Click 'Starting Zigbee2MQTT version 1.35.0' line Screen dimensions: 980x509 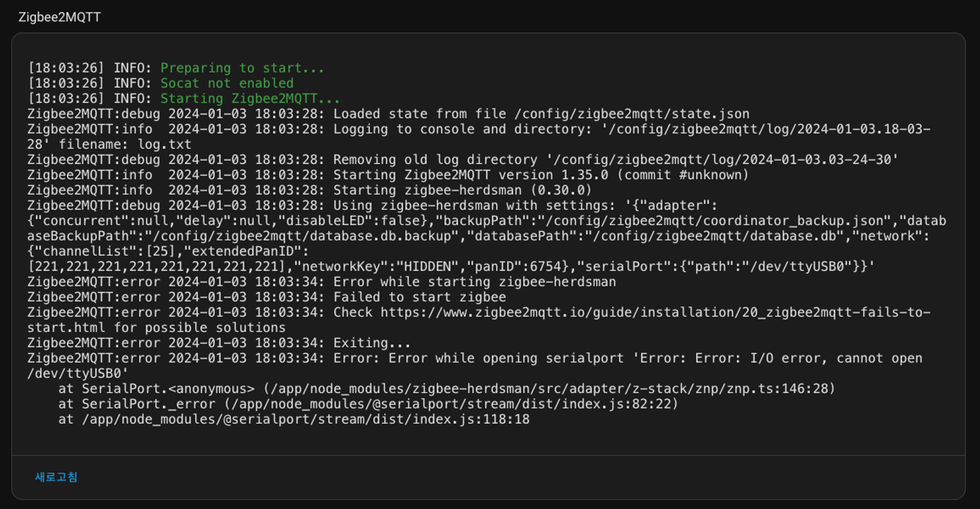coord(388,175)
